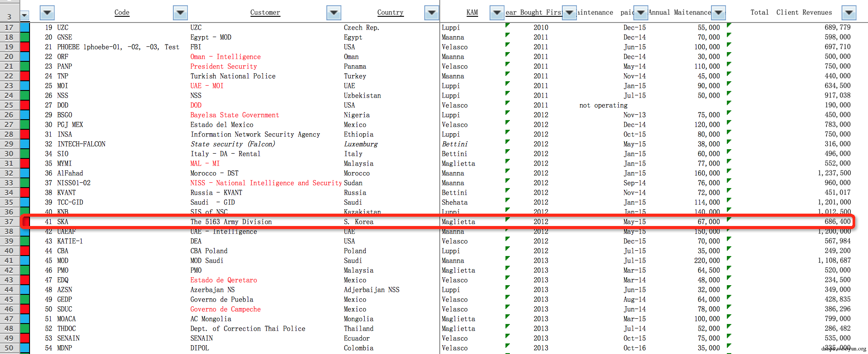This screenshot has width=868, height=354.
Task: Select the 'Azerbajan NS' customer cell
Action: [213, 290]
